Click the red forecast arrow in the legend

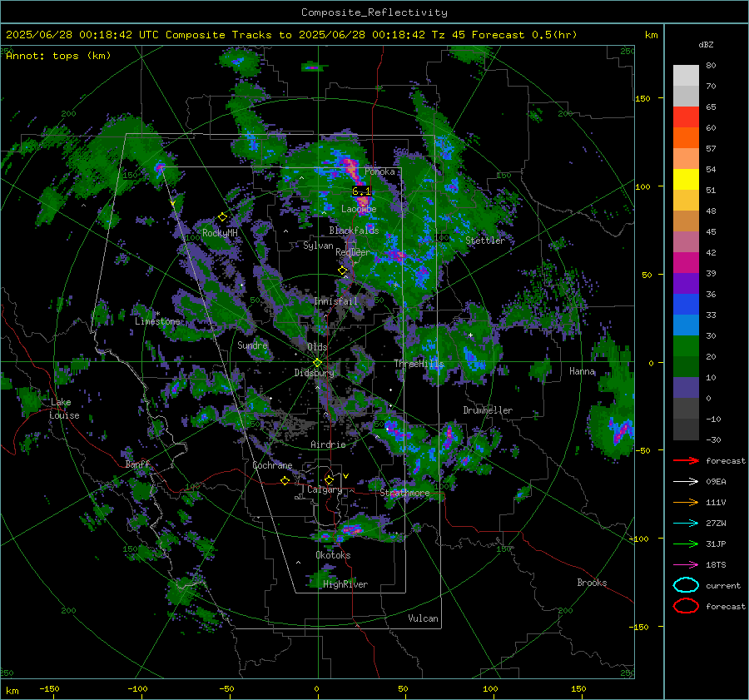[x=686, y=460]
